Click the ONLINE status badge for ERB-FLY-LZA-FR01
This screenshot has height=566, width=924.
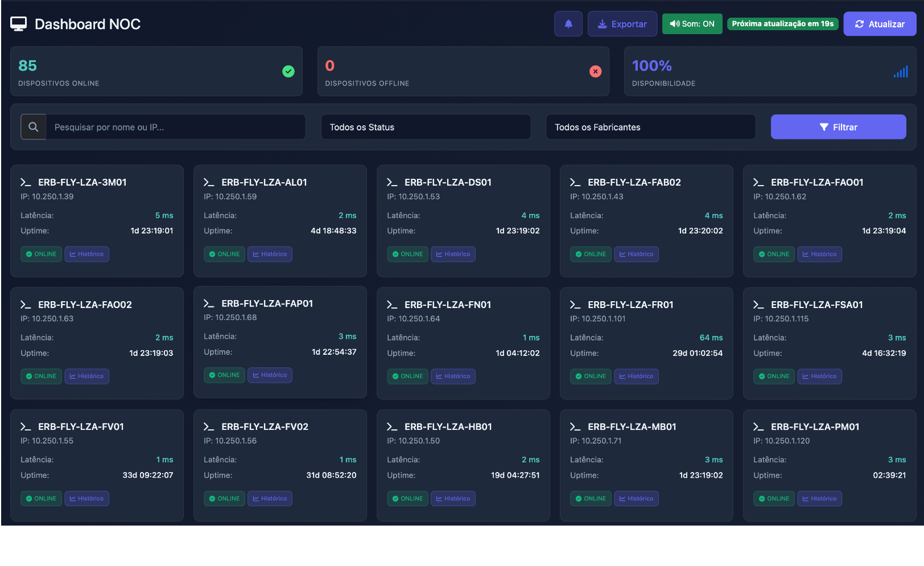point(591,376)
